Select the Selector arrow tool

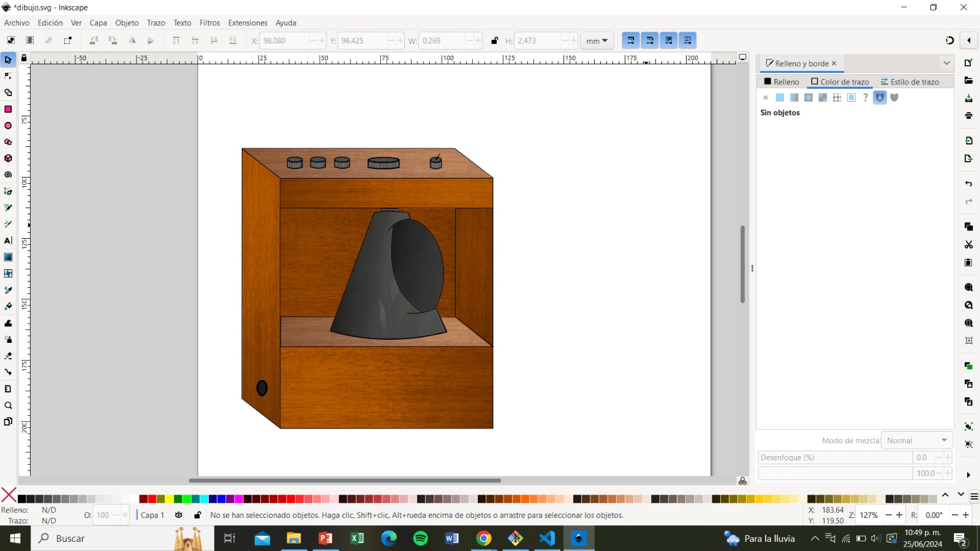click(8, 60)
